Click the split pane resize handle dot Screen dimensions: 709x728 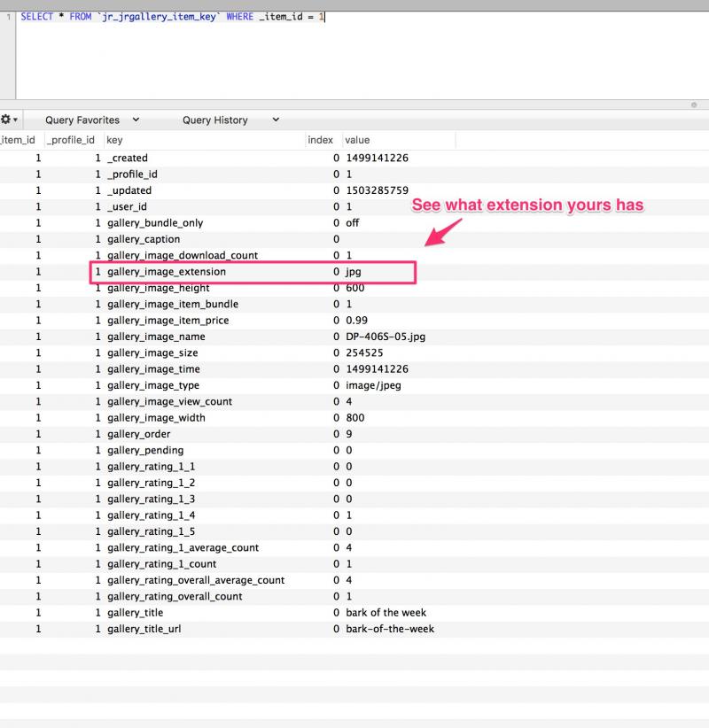click(x=694, y=105)
